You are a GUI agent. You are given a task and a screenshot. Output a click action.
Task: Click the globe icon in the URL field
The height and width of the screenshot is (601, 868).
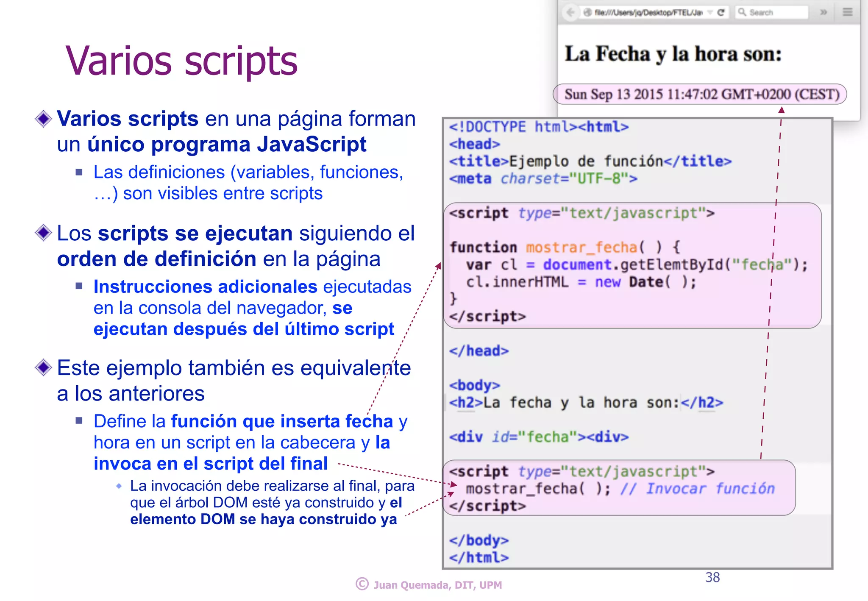click(587, 12)
